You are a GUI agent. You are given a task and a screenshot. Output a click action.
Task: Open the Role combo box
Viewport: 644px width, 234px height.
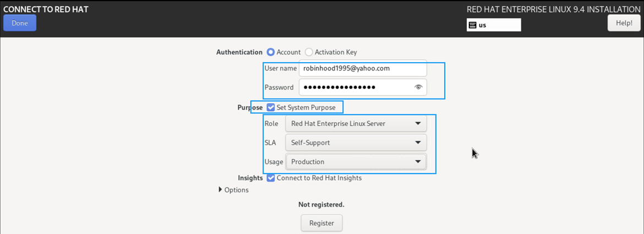[356, 123]
